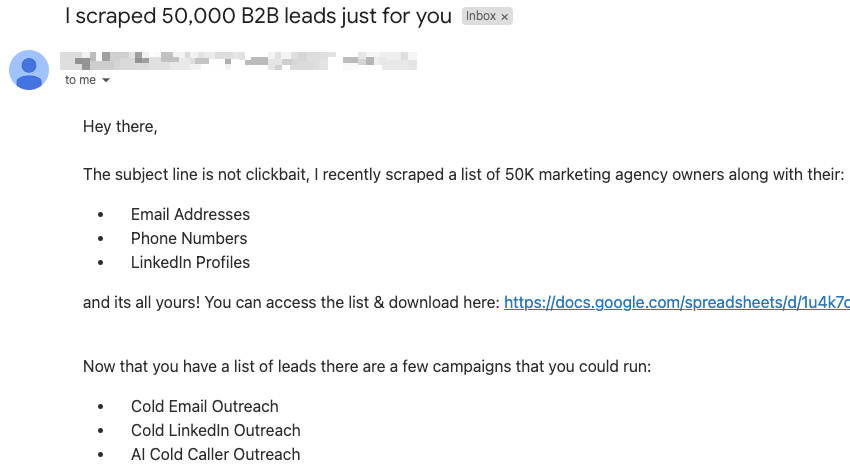The image size is (850, 469).
Task: Click the 'Phone Numbers' bullet item
Action: coord(189,239)
